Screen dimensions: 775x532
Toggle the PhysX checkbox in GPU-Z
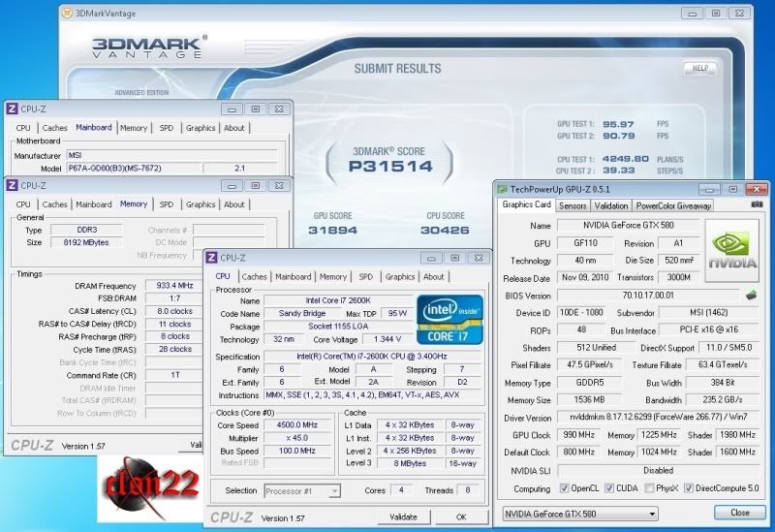point(649,488)
